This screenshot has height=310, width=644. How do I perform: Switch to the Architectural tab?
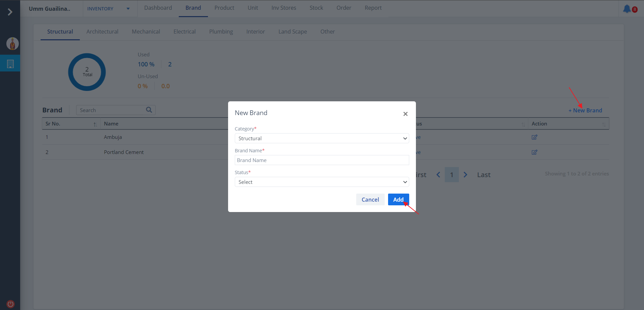[x=102, y=32]
